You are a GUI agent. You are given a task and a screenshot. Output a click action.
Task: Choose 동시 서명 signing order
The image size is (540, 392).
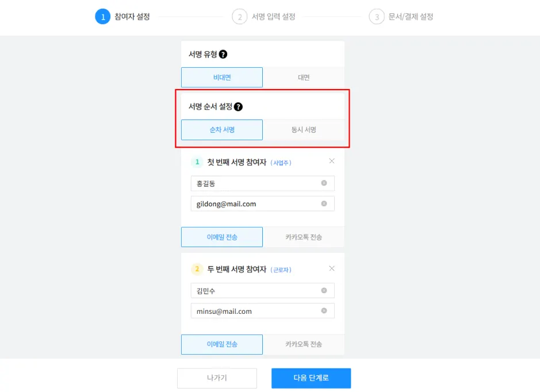point(304,130)
